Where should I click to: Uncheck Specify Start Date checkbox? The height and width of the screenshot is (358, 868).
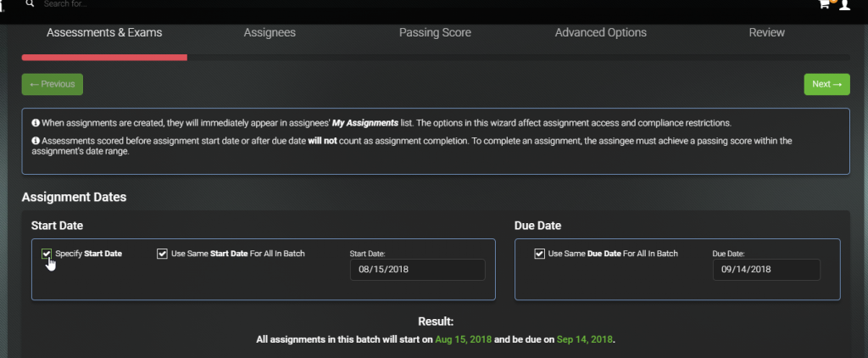click(47, 254)
